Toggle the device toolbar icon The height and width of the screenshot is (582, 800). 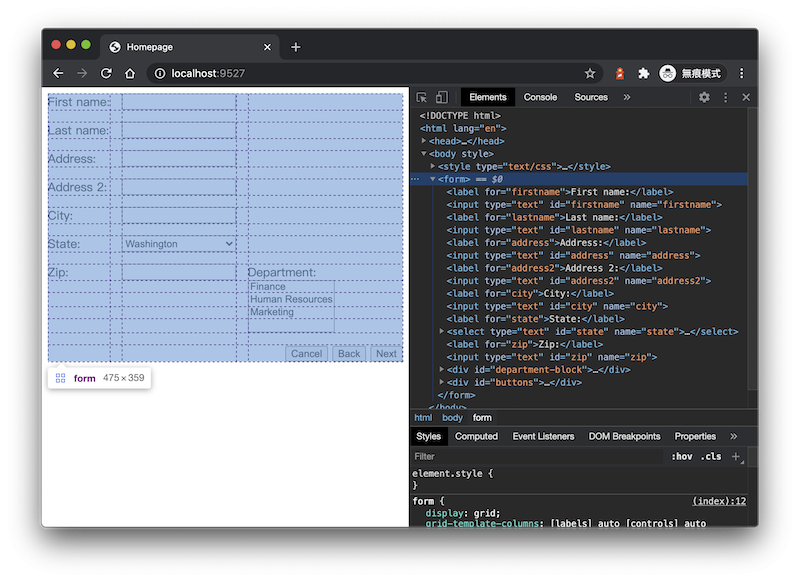[442, 97]
